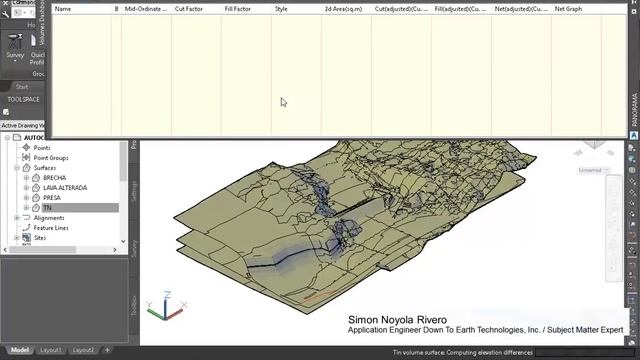Select the 'PRESA' surface label
Image resolution: width=640 pixels, height=360 pixels.
[52, 198]
